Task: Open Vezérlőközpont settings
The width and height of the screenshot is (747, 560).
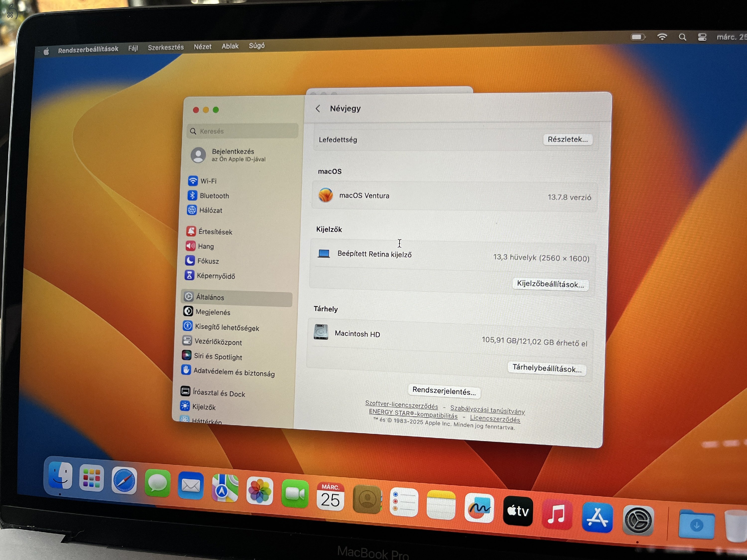Action: pos(218,342)
